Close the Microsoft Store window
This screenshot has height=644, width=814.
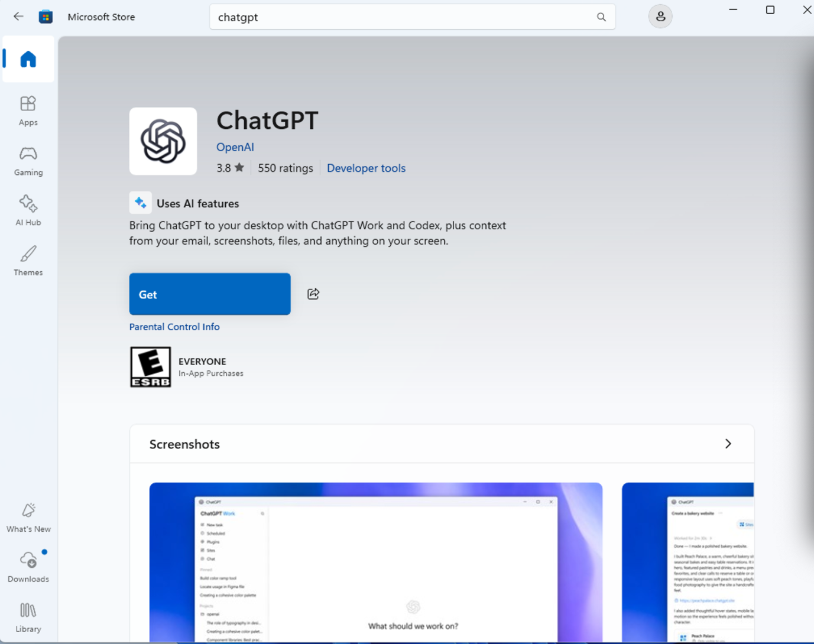point(806,10)
